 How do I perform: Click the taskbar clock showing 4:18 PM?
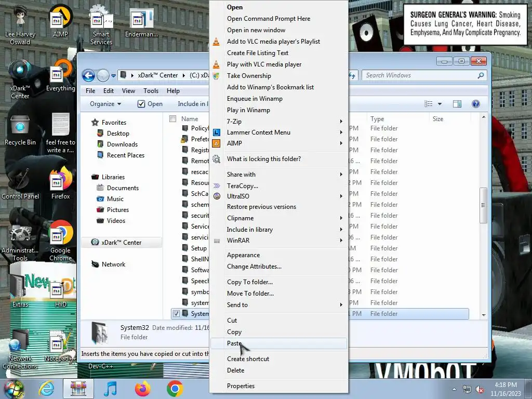tap(506, 389)
